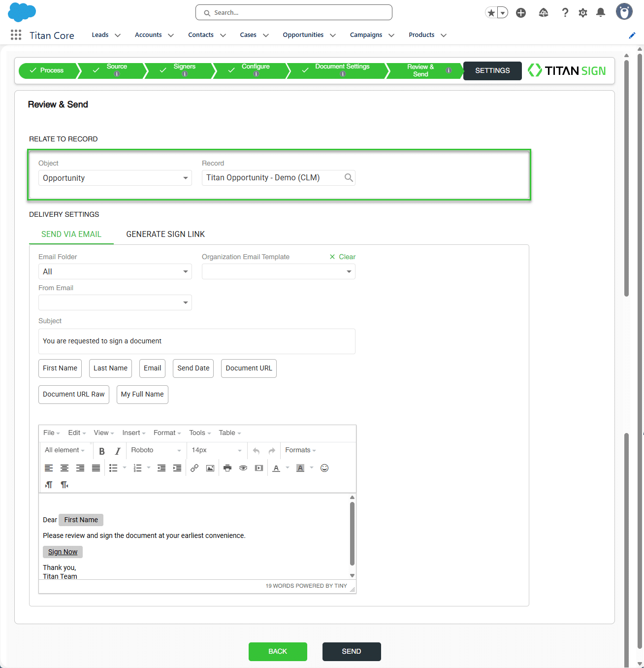Open the From Email dropdown

[x=115, y=302]
